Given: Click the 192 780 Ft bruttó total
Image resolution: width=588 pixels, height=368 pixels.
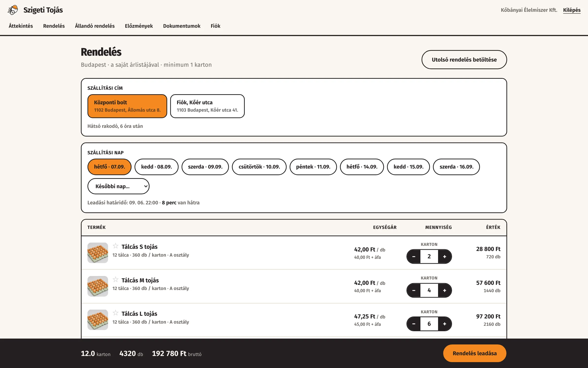Looking at the screenshot, I should point(177,354).
